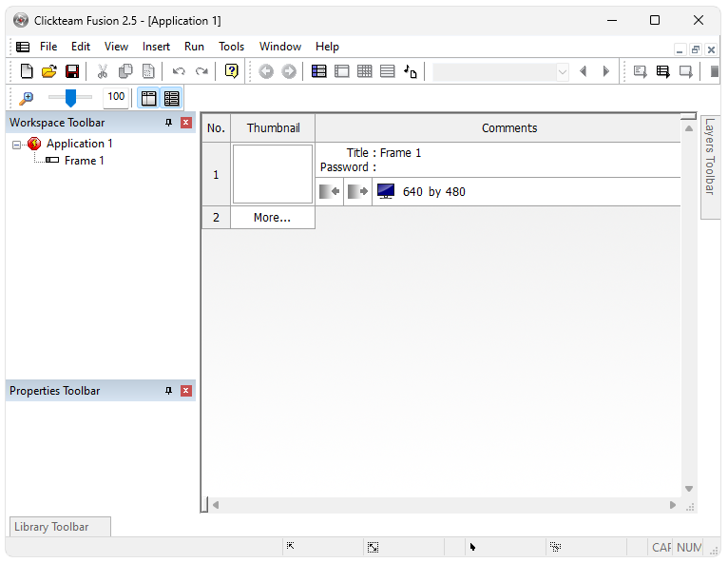Click the fade-out transition button
The width and height of the screenshot is (728, 563).
click(x=357, y=191)
